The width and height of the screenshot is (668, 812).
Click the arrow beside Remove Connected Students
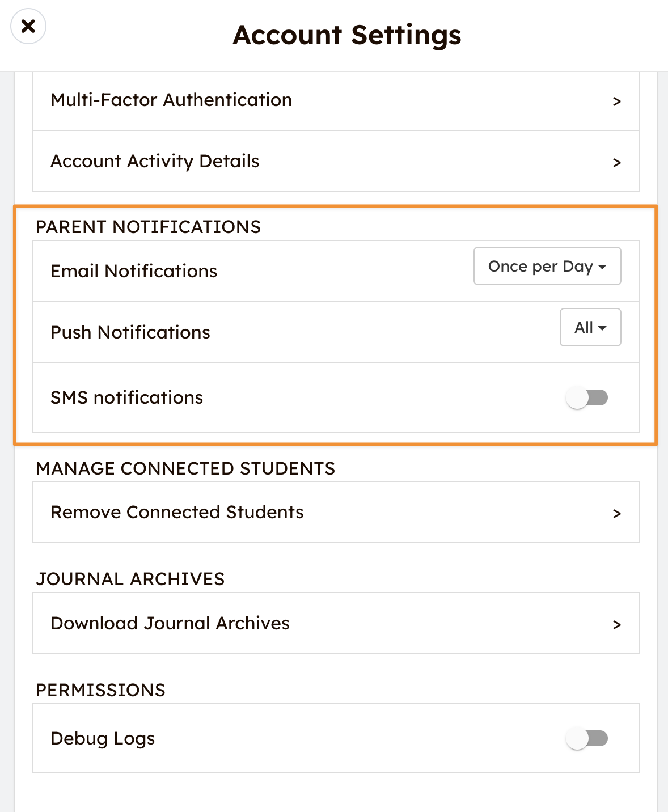tap(617, 514)
